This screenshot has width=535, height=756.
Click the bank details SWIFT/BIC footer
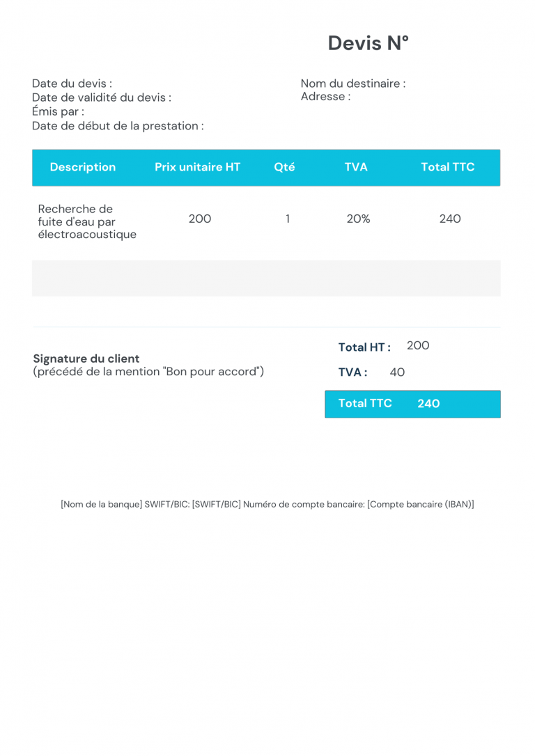pyautogui.click(x=267, y=504)
